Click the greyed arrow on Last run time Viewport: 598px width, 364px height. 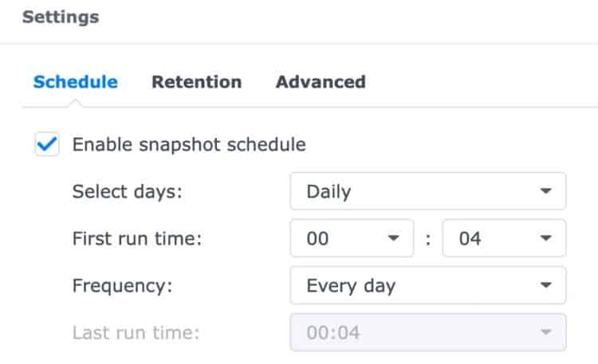tap(546, 332)
